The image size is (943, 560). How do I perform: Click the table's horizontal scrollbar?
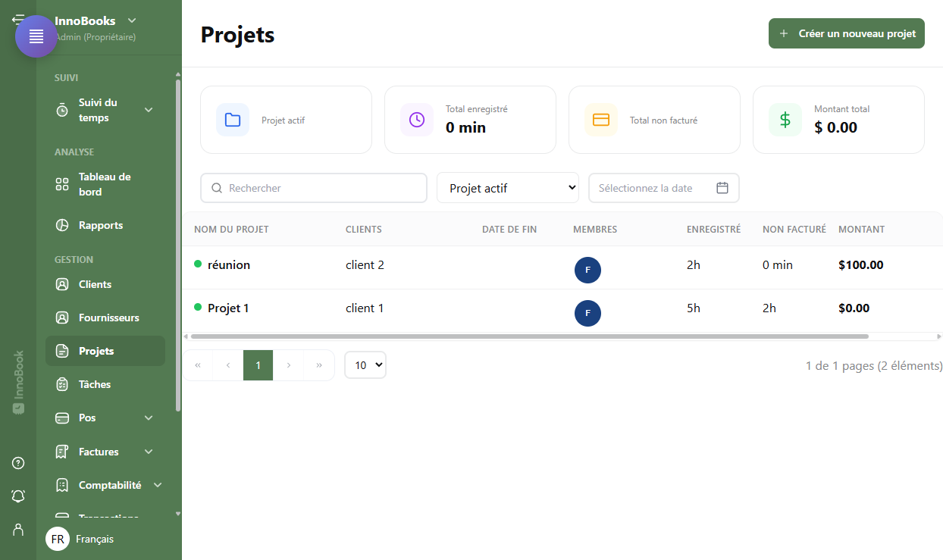[x=529, y=336]
